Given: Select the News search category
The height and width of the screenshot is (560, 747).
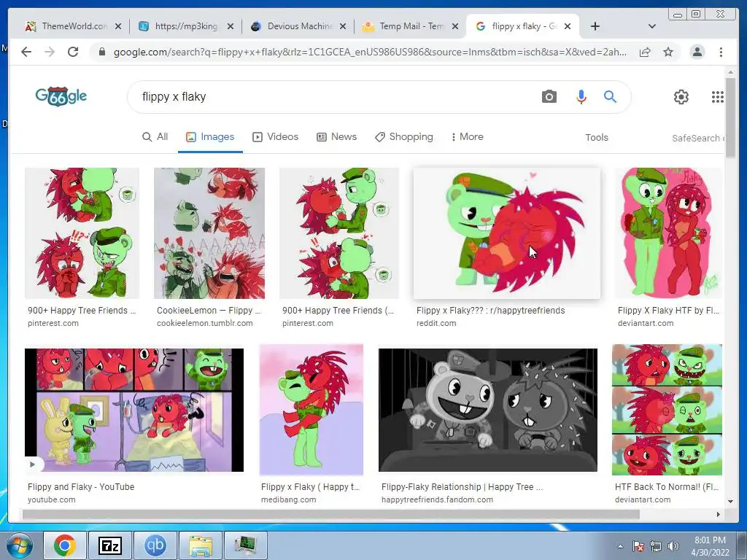Looking at the screenshot, I should pyautogui.click(x=337, y=137).
